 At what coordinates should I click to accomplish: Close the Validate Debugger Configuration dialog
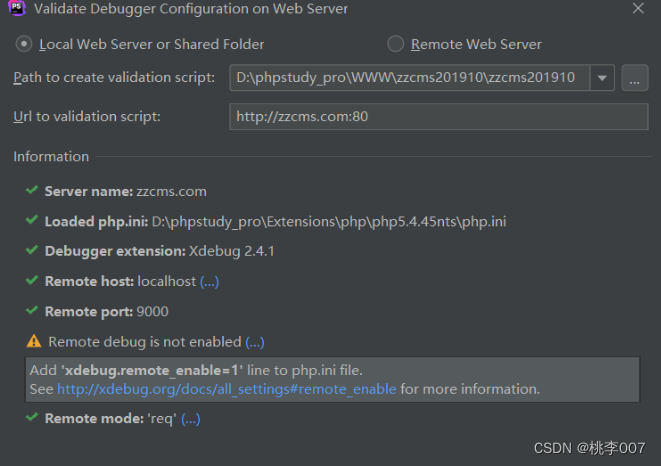tap(638, 8)
